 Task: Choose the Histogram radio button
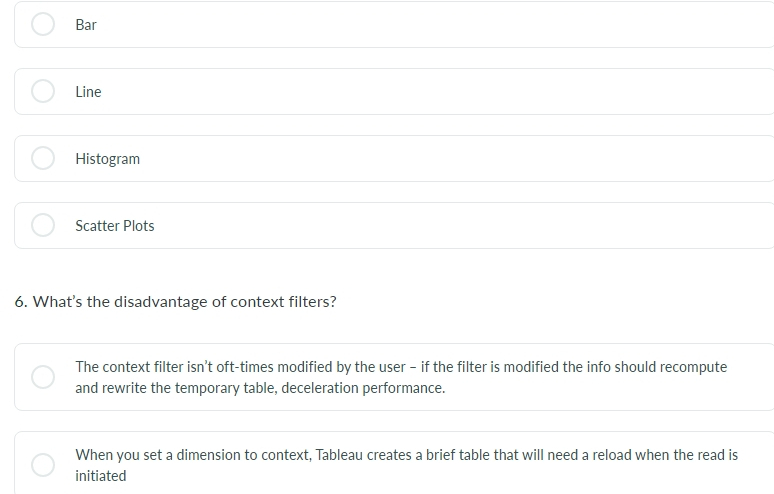(x=43, y=158)
